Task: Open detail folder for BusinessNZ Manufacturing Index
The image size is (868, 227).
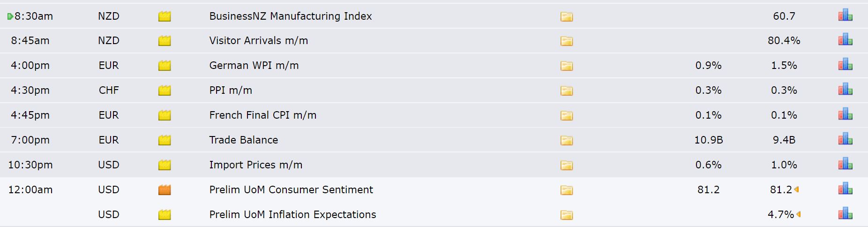Action: pyautogui.click(x=567, y=16)
